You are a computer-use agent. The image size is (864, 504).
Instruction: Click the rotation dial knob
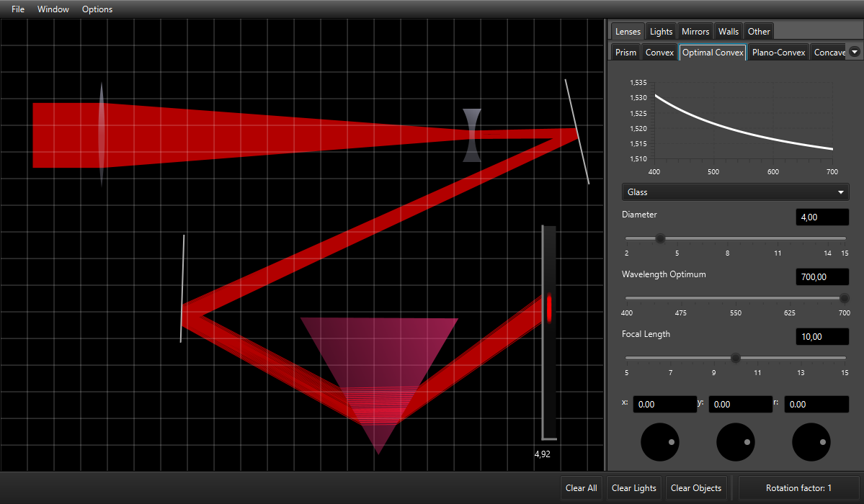[811, 442]
